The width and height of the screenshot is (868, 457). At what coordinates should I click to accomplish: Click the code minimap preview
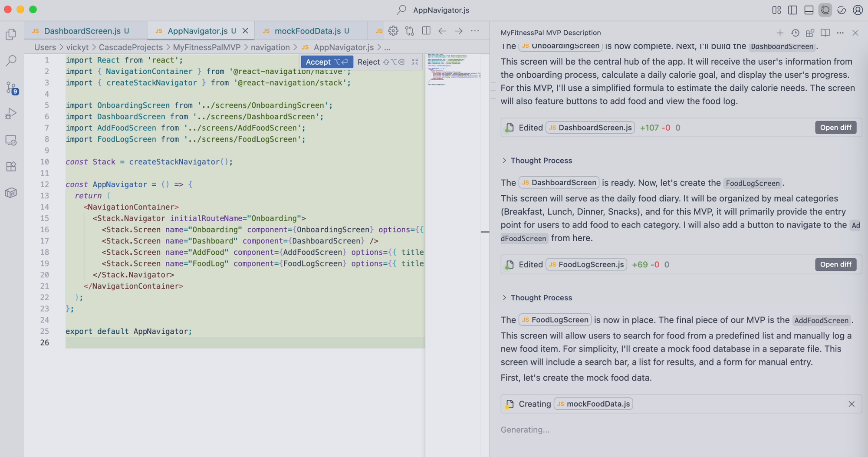pyautogui.click(x=454, y=69)
